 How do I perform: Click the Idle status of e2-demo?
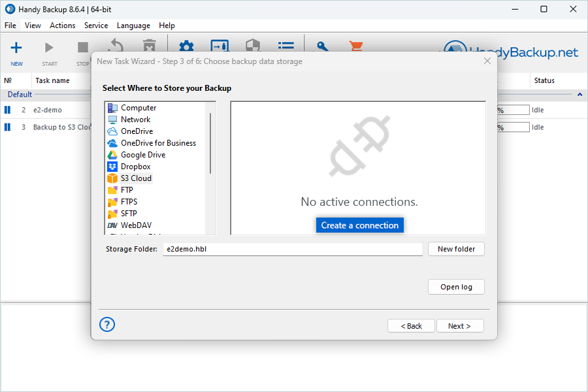[538, 110]
